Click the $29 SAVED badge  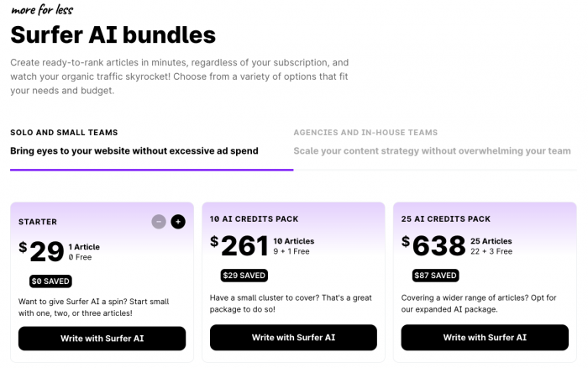click(x=244, y=275)
